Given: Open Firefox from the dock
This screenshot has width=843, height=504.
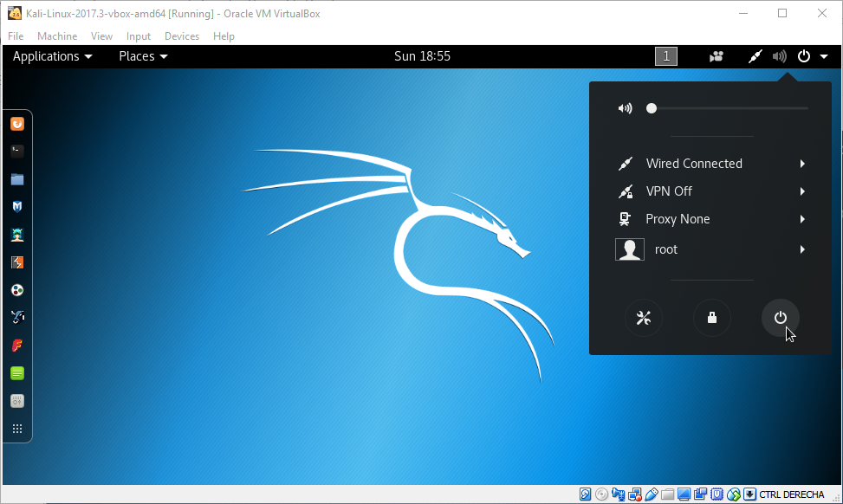Looking at the screenshot, I should click(17, 124).
